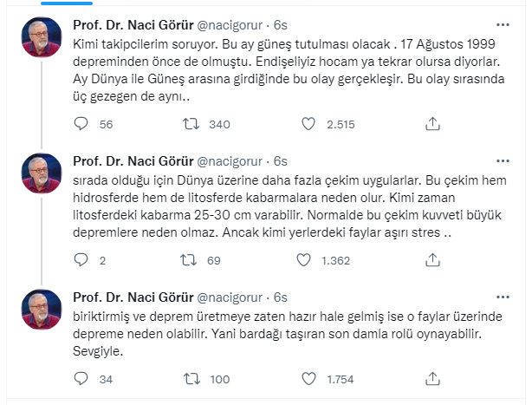
Task: Open profile picture on second tweet
Action: 42,173
